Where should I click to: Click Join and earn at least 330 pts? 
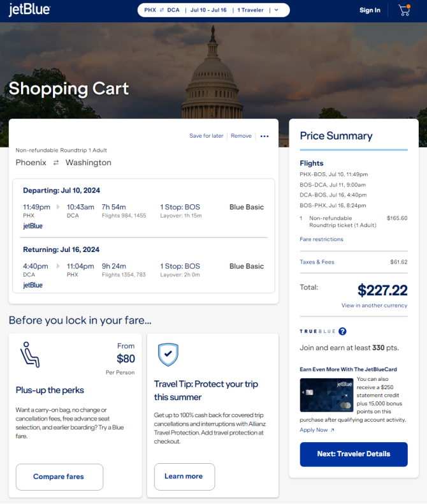coord(349,348)
